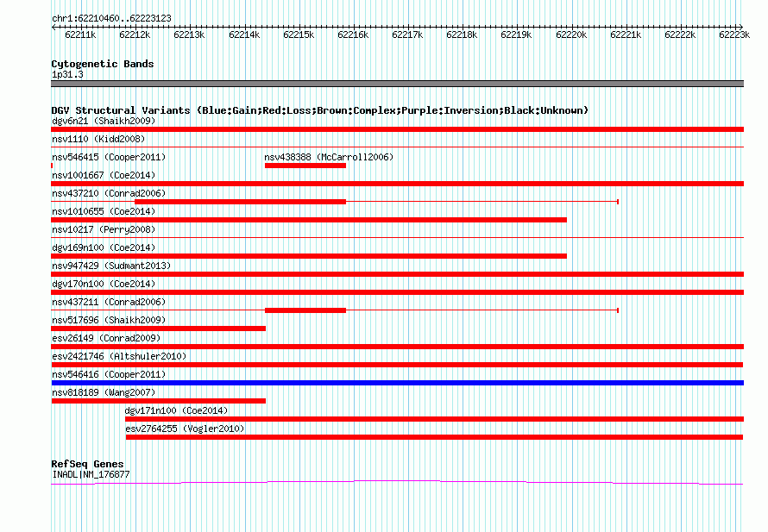Open nsv947429 (Sudmant2013) variant label
Viewport: 768px width, 532px height.
[111, 266]
